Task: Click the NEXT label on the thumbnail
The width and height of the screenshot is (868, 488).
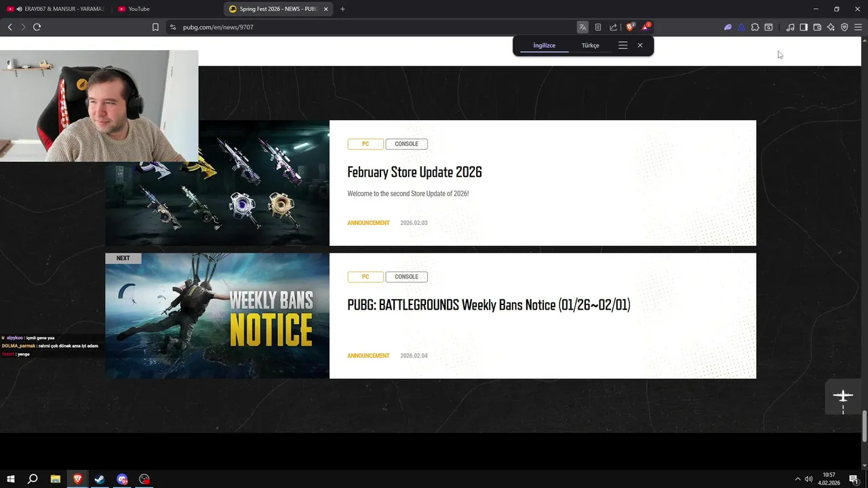Action: [x=123, y=258]
